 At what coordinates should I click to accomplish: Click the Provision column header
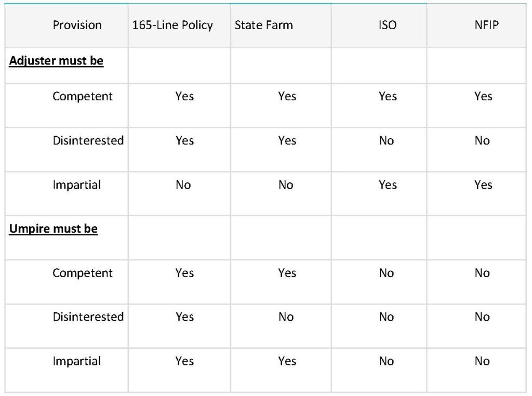pyautogui.click(x=77, y=25)
